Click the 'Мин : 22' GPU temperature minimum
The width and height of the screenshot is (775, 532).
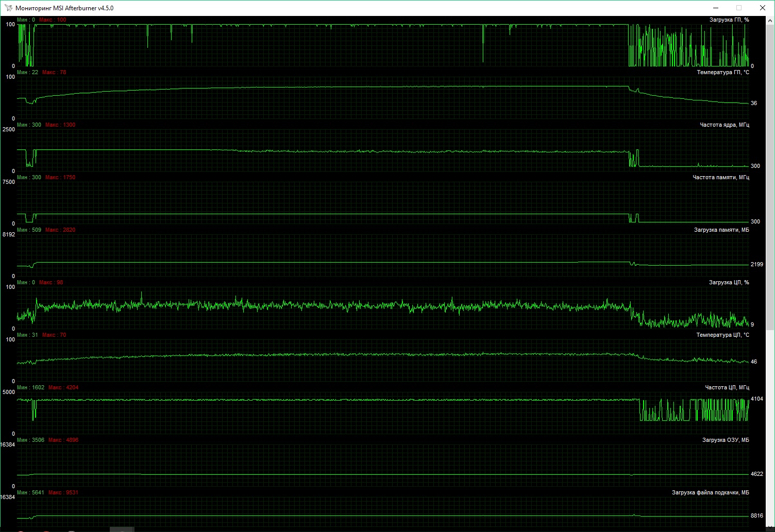27,72
